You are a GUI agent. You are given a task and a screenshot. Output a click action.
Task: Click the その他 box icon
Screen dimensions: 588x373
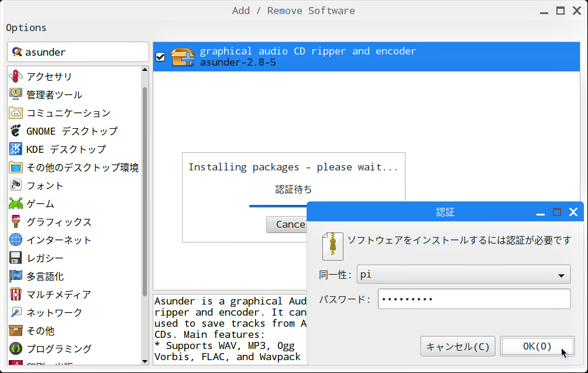16,331
